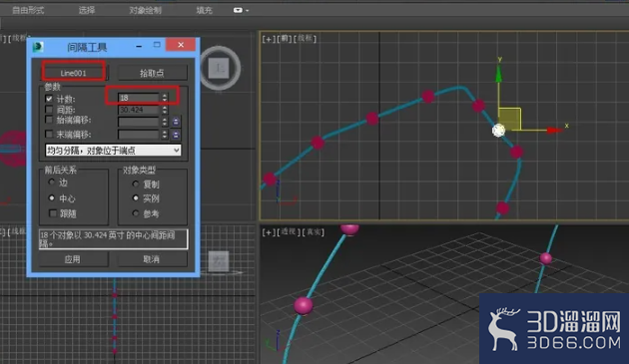Click the start offset value field
Viewport: 629px width, 364px height.
click(x=139, y=122)
